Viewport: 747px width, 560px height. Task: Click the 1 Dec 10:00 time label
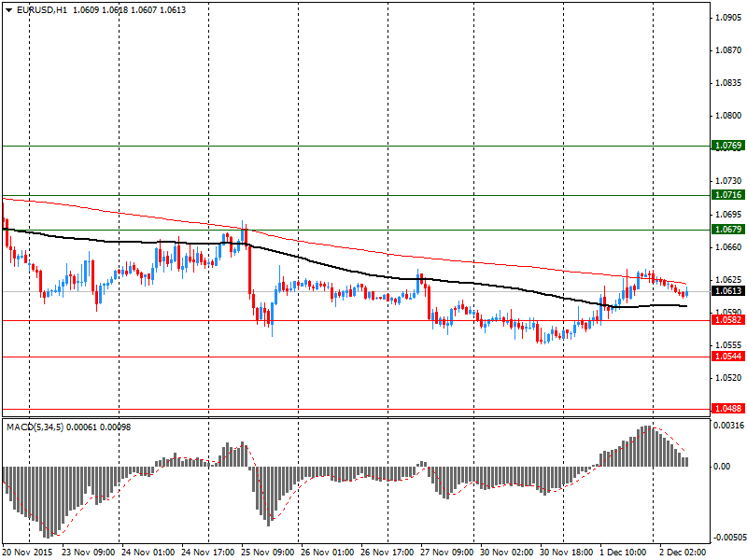[623, 553]
